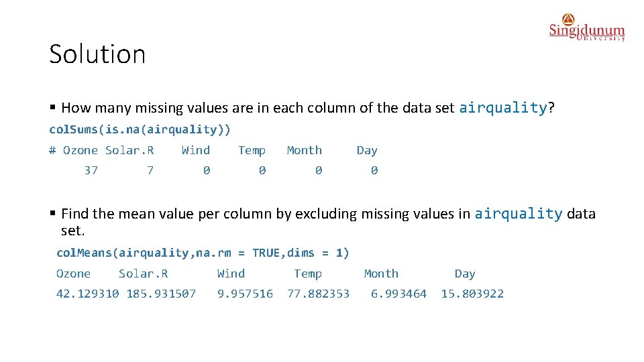
Task: Click the Day header in the colMeans output
Action: [465, 274]
